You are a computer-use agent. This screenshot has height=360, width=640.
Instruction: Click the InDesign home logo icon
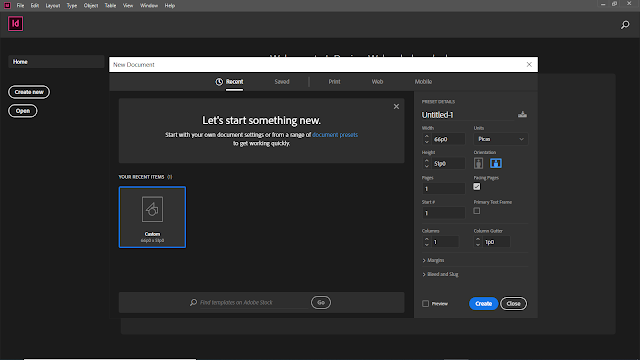[x=16, y=24]
